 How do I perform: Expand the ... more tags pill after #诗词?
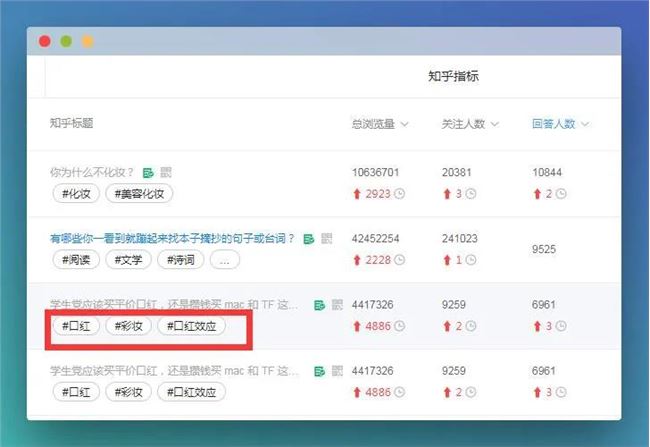point(225,260)
